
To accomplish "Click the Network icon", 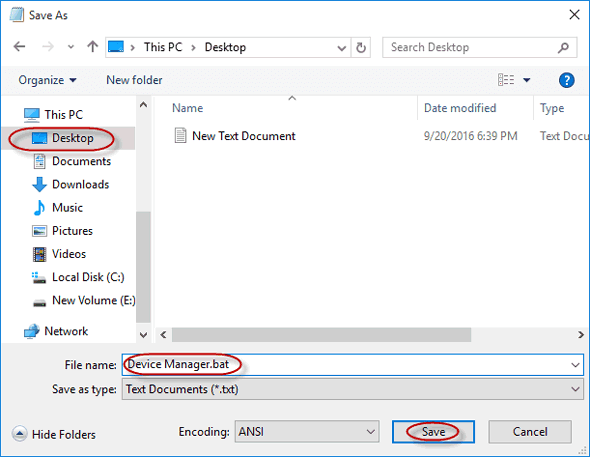I will click(32, 331).
